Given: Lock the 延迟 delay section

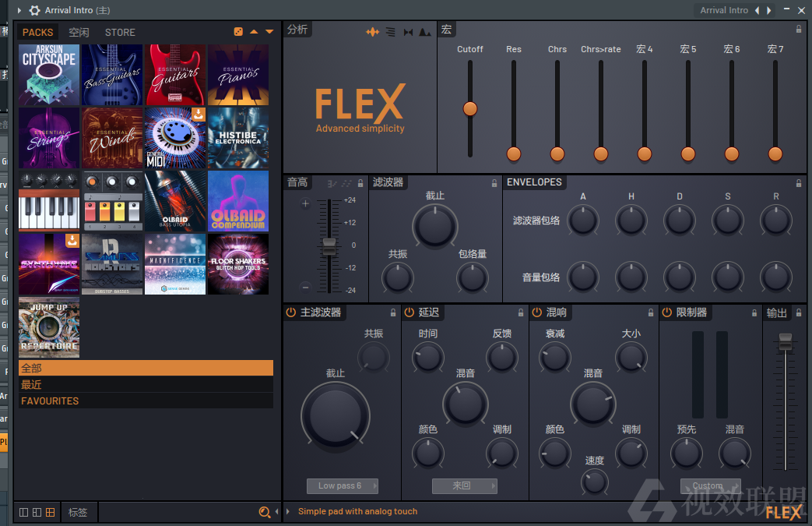Looking at the screenshot, I should click(x=521, y=312).
